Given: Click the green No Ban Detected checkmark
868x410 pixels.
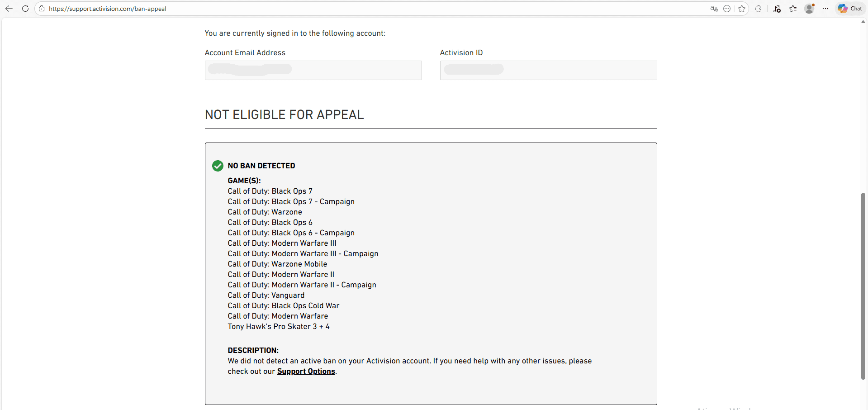Looking at the screenshot, I should (x=218, y=166).
